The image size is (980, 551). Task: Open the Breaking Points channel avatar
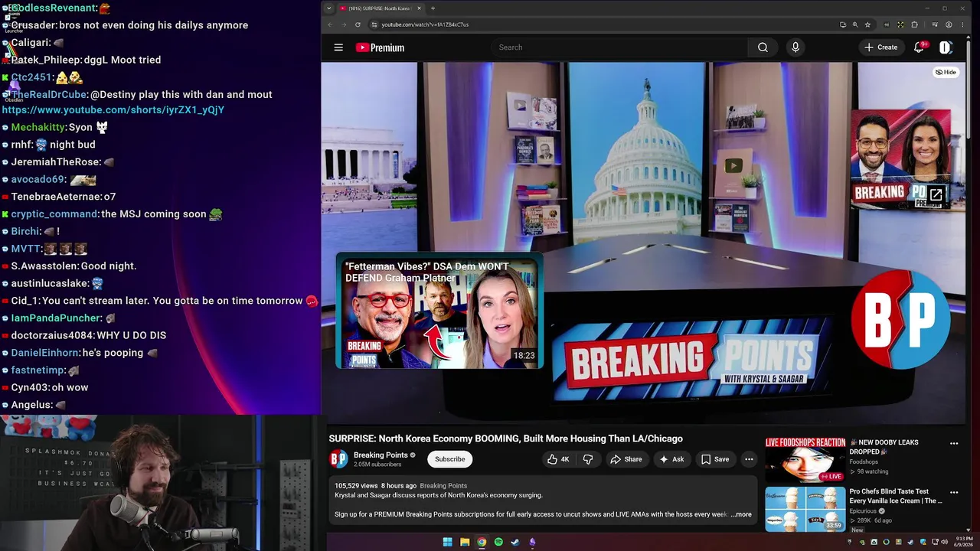(338, 459)
